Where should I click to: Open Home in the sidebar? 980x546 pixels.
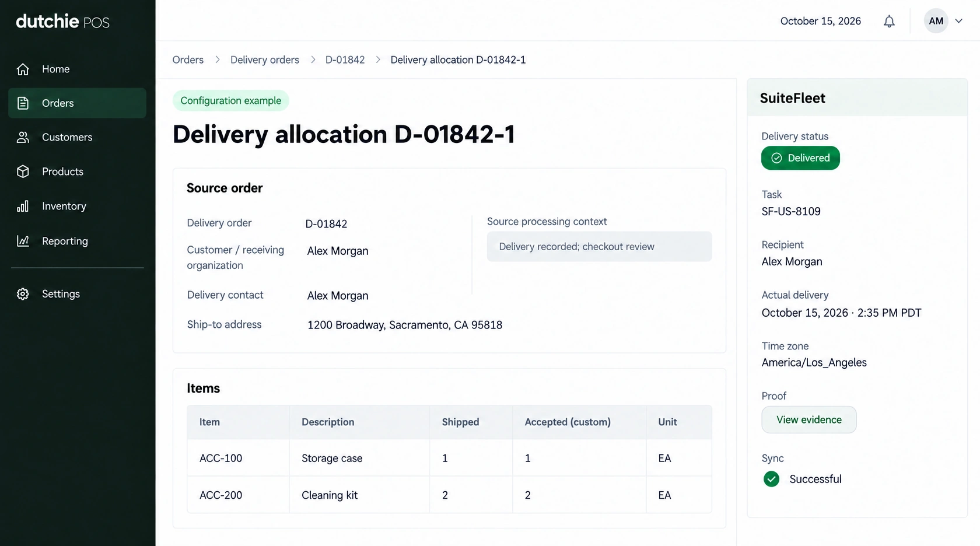77,69
